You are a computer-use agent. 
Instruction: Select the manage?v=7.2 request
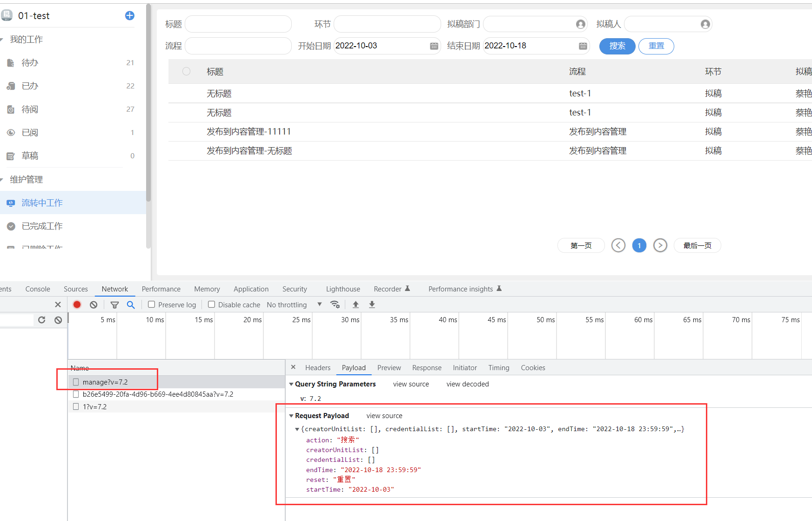(176, 382)
